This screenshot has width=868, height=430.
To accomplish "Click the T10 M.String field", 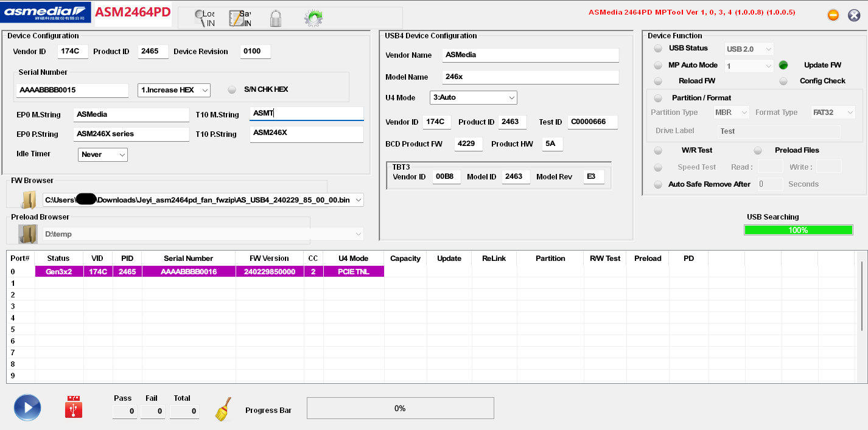I will pos(307,114).
